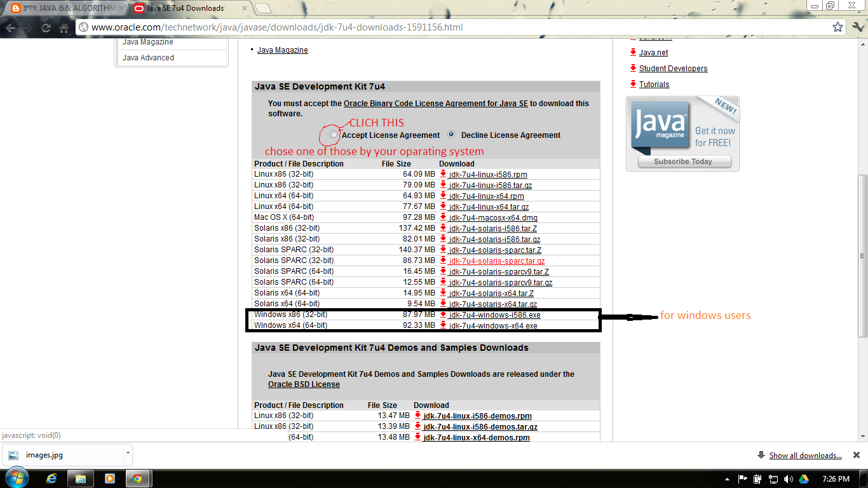868x488 pixels.
Task: Select the Decline License Agreement radio button
Action: [451, 135]
